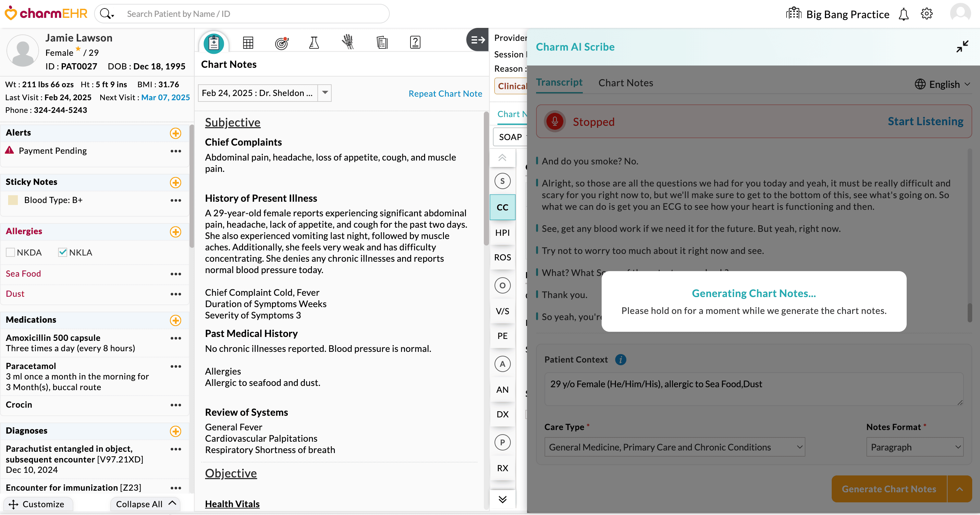Click the Patient Context info icon
Viewport: 980px width, 515px height.
click(620, 360)
